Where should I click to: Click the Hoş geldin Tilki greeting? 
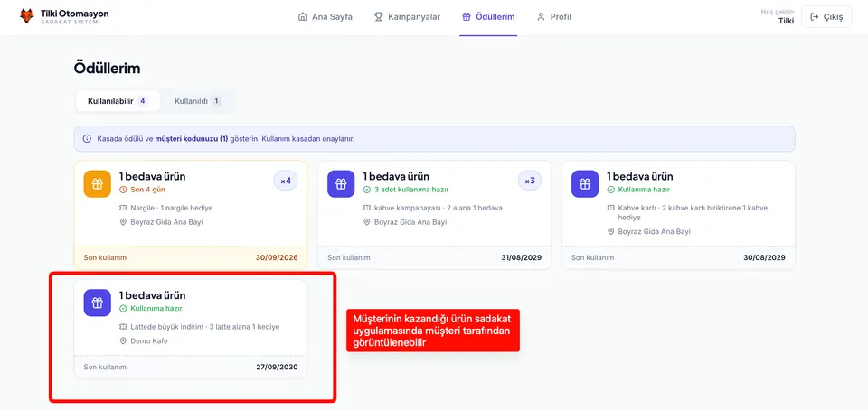778,16
